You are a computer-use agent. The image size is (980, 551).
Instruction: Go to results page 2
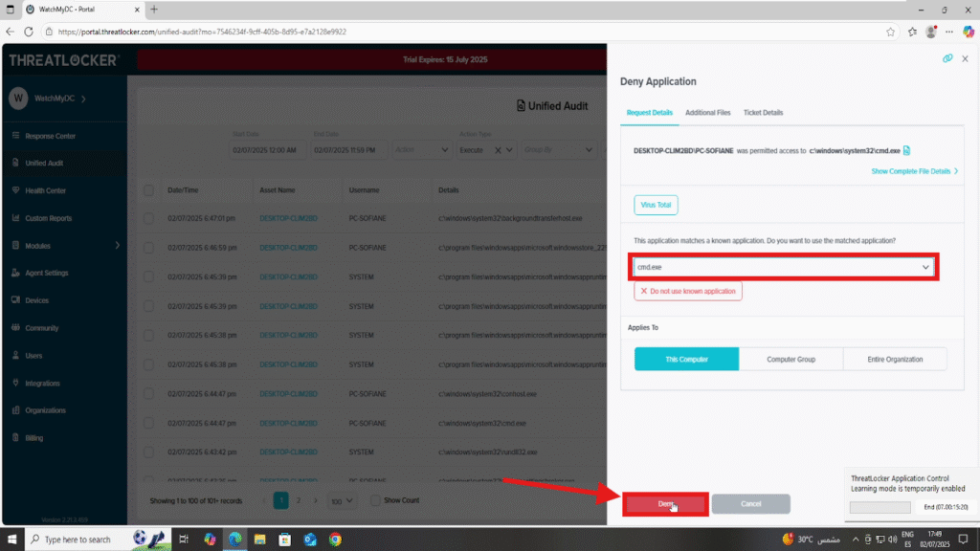[299, 500]
